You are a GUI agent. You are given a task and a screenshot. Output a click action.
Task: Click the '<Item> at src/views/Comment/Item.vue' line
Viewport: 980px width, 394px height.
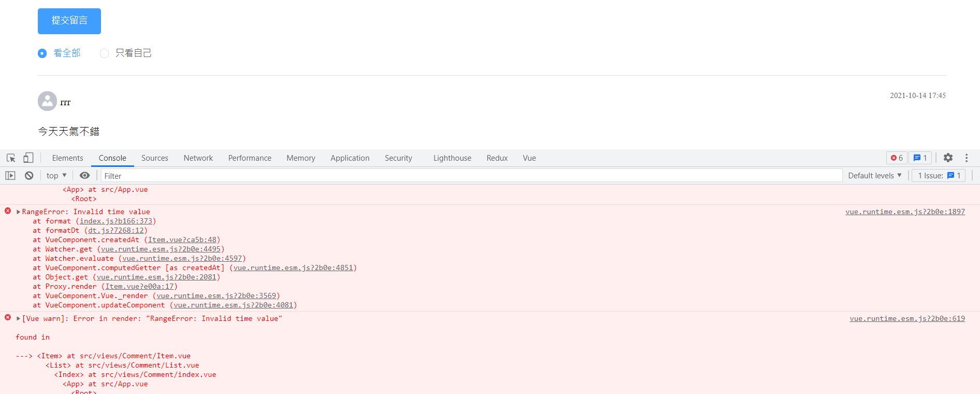[x=114, y=356]
